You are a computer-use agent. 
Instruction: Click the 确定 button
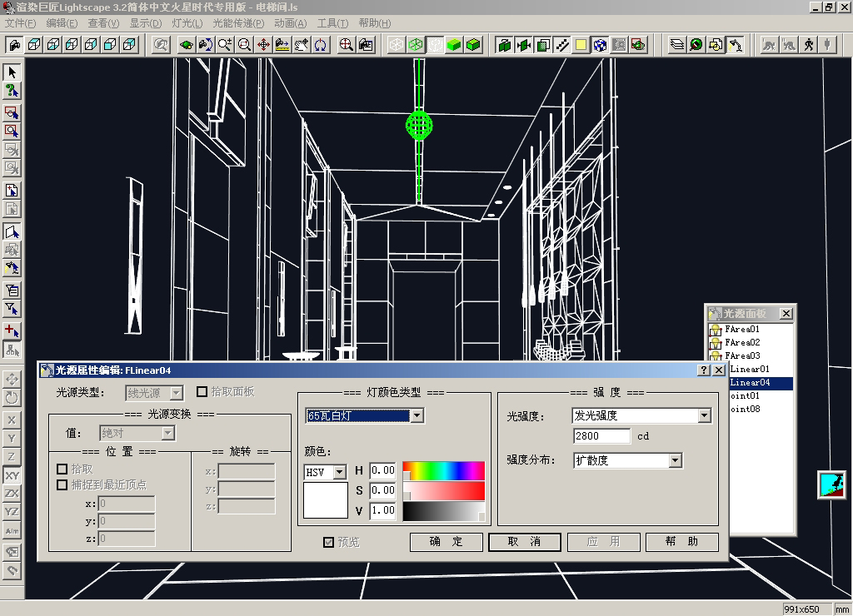446,542
